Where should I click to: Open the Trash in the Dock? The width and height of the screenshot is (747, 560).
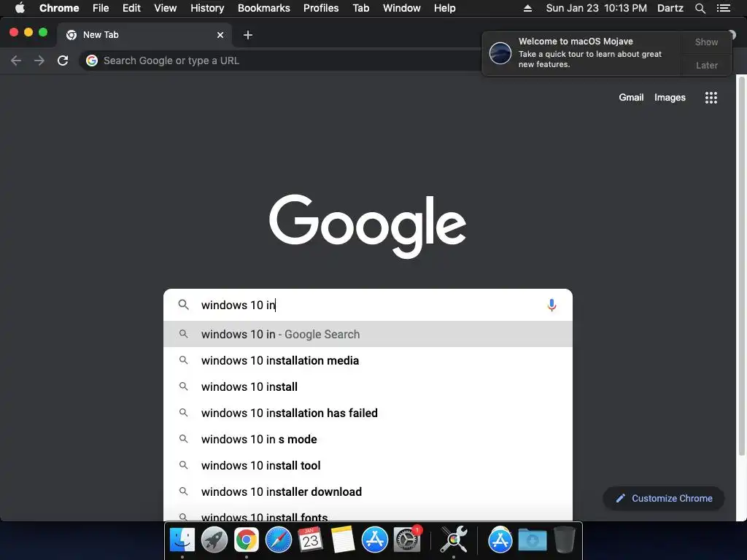[564, 540]
